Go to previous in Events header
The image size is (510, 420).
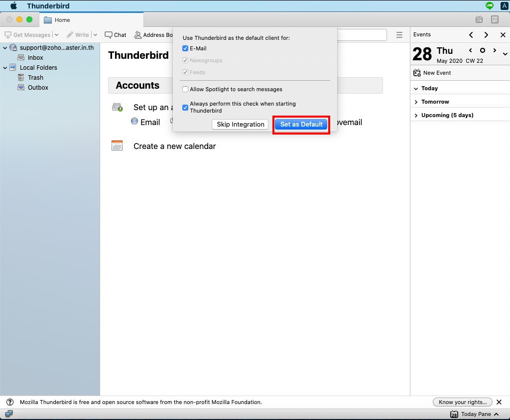[471, 35]
